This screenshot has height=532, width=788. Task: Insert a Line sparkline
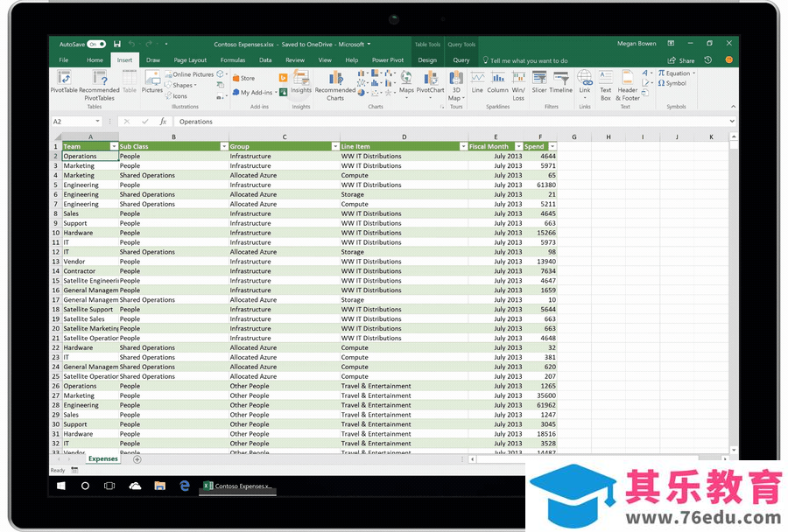pyautogui.click(x=477, y=82)
